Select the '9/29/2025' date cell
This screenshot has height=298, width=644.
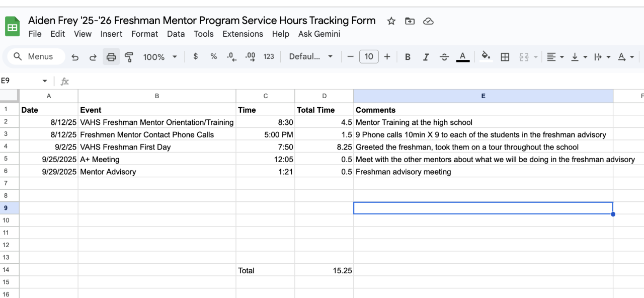[x=49, y=172]
